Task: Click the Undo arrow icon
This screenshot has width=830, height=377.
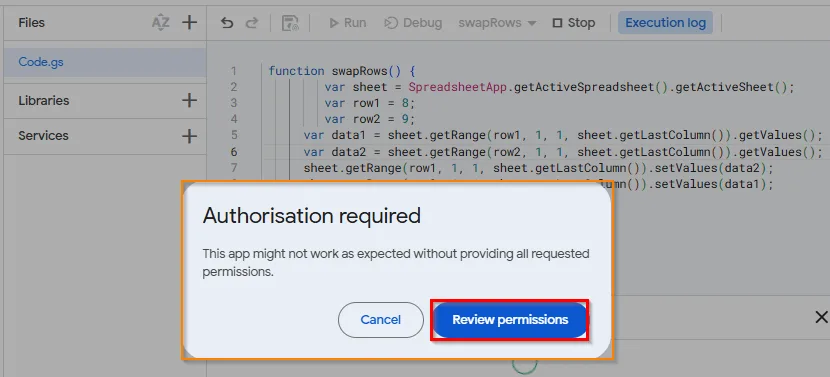Action: 227,23
